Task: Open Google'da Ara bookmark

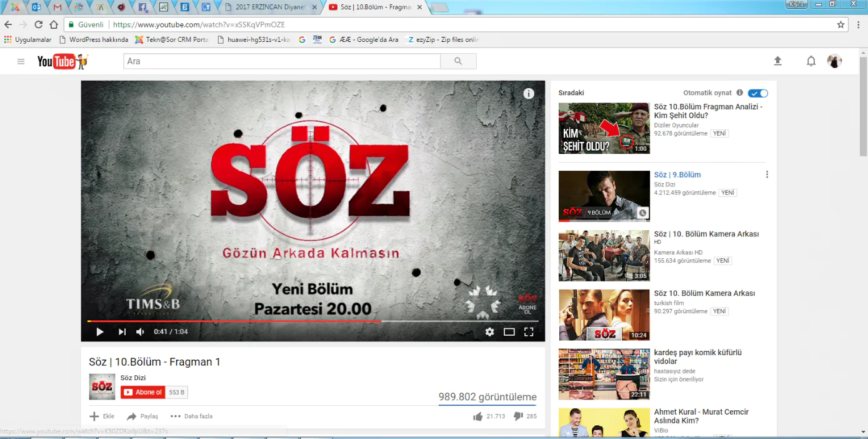Action: click(x=364, y=39)
